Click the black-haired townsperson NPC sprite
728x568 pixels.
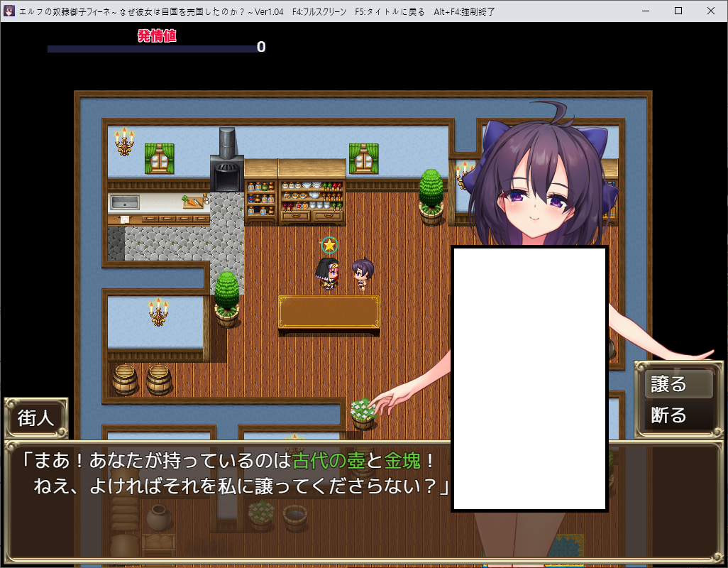pyautogui.click(x=328, y=274)
